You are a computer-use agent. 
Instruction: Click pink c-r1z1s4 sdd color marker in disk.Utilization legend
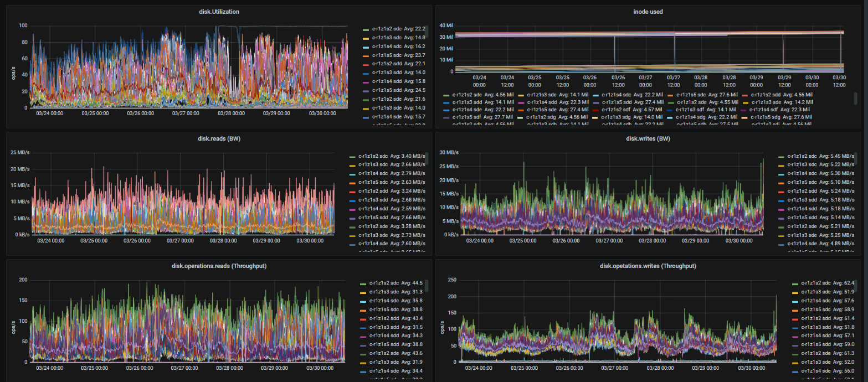point(366,81)
